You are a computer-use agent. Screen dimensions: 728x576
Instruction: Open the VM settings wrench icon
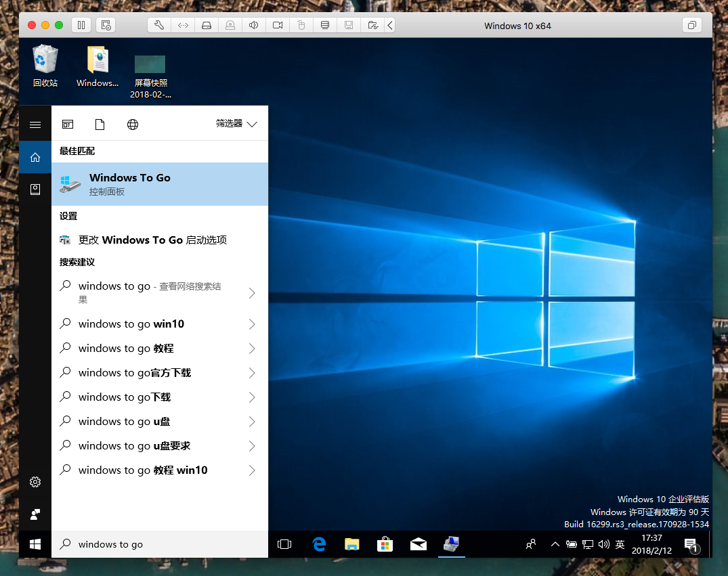click(x=159, y=25)
